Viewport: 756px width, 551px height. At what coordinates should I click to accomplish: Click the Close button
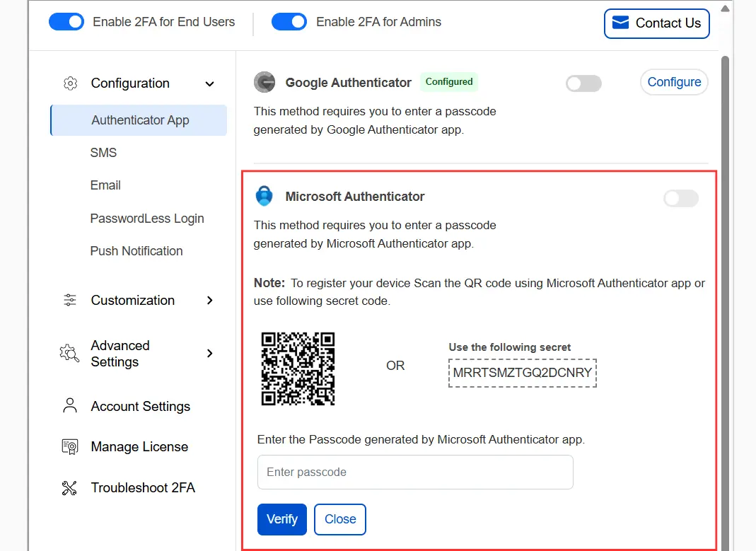[x=340, y=519]
